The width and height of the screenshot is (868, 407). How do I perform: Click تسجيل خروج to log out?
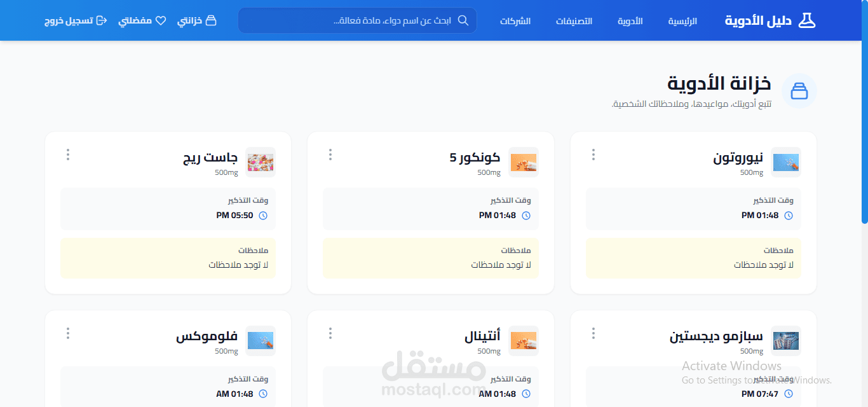[76, 20]
